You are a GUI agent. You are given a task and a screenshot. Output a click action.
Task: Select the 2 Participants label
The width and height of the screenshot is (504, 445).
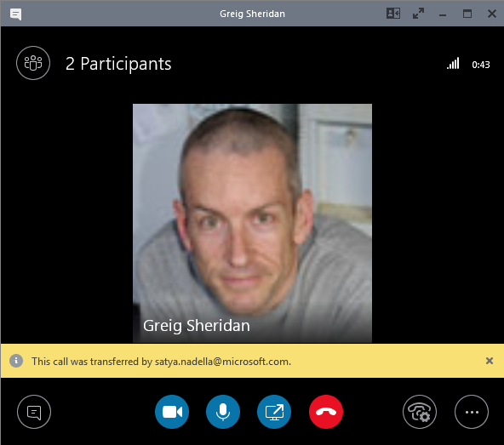pyautogui.click(x=118, y=64)
